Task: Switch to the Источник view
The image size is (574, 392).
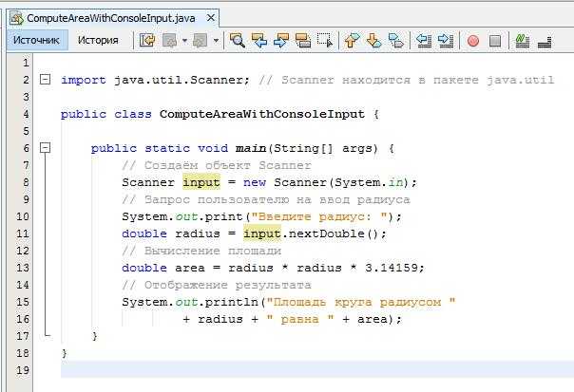Action: (36, 40)
